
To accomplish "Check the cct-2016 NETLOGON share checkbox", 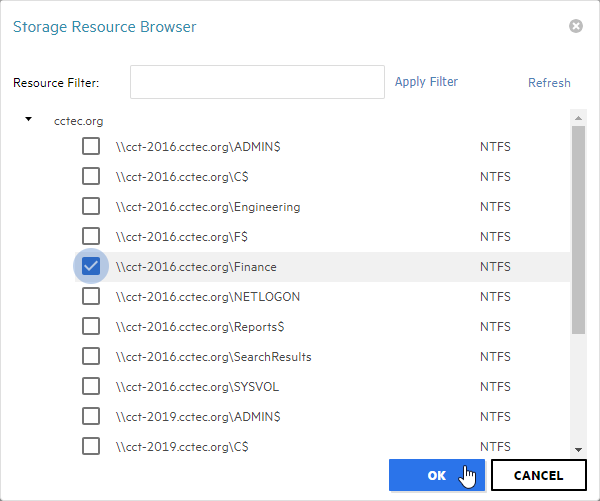I will [91, 296].
